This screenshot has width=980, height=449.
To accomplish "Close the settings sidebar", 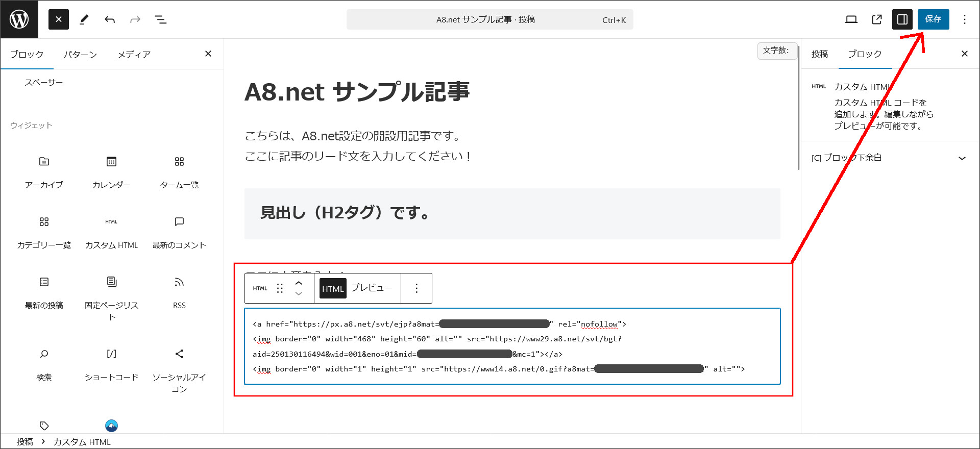I will pyautogui.click(x=964, y=54).
